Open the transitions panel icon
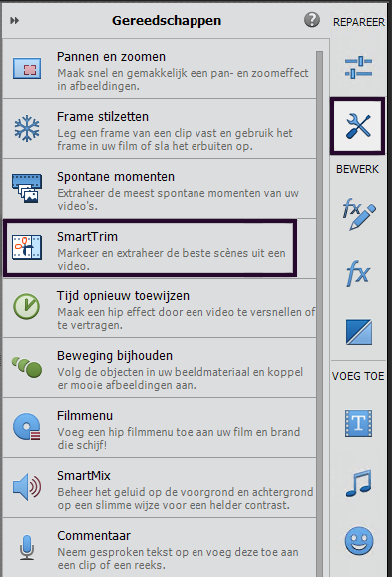Screen dimensions: 392x577 358,332
